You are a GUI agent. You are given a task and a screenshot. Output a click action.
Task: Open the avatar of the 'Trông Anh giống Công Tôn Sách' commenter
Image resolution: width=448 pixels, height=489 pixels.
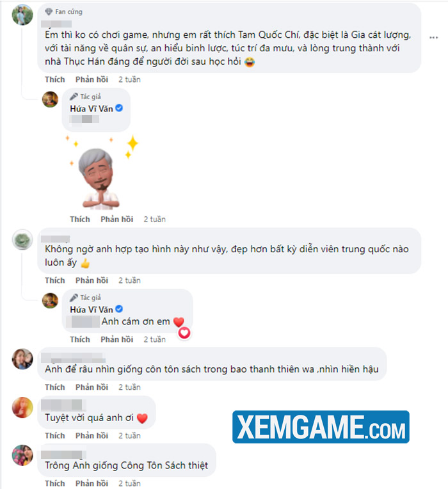(22, 455)
